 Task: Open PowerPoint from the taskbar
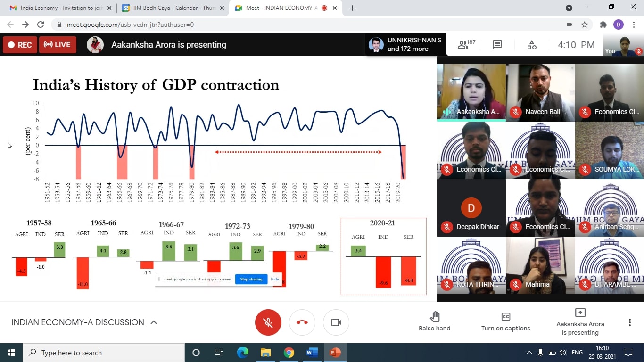click(x=335, y=353)
